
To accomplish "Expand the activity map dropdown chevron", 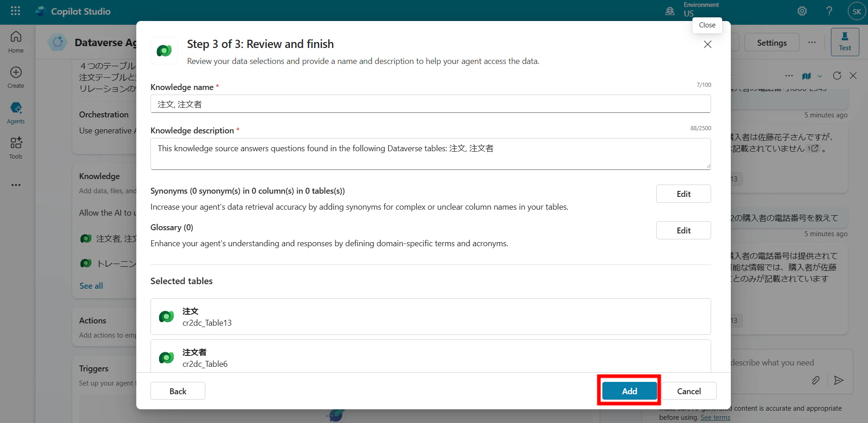I will pyautogui.click(x=820, y=76).
